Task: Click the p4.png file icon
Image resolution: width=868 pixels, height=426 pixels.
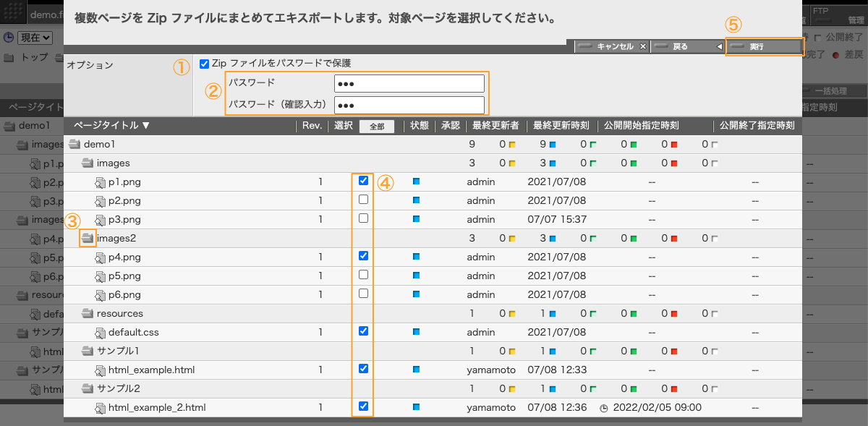Action: [100, 257]
